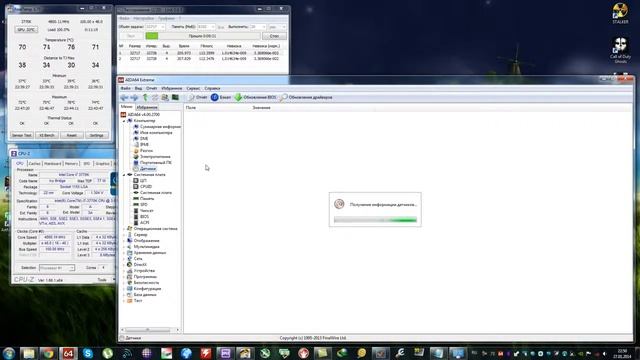Select the Хранение данных tree node
This screenshot has height=360, width=640.
[x=147, y=253]
